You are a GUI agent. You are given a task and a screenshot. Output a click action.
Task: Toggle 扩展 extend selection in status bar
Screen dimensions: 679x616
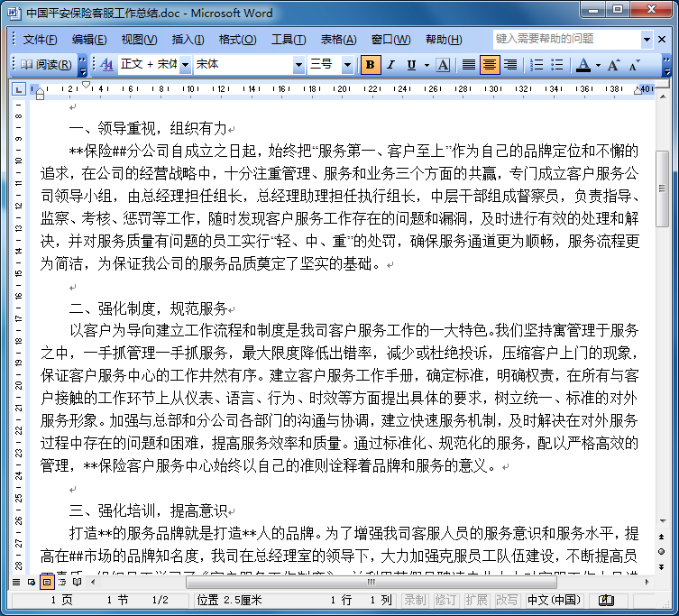(476, 601)
